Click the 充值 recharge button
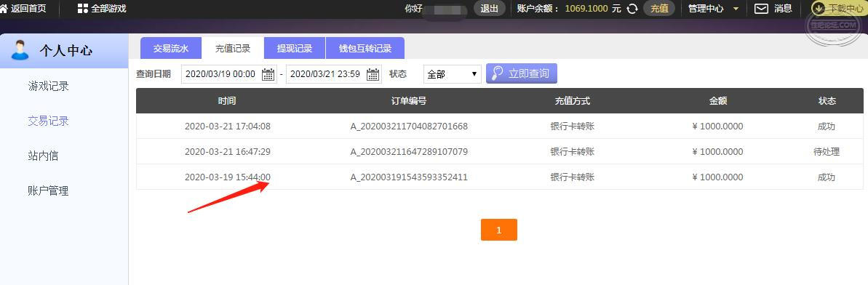 (658, 8)
